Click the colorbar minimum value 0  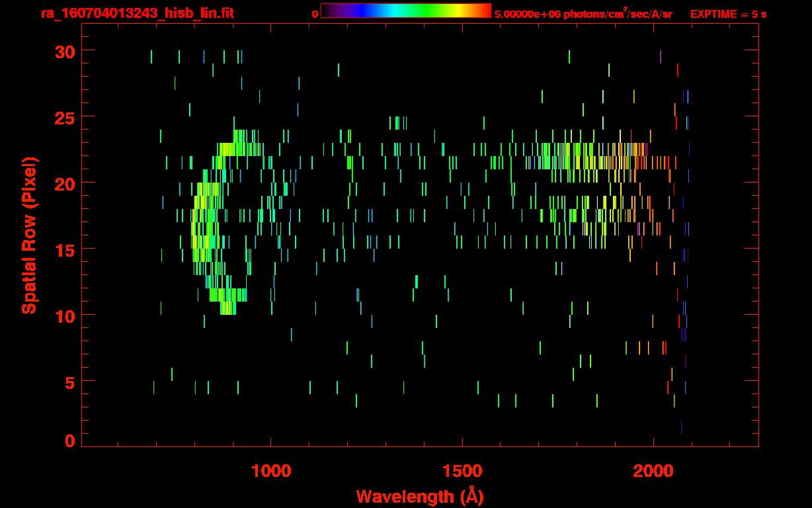[x=315, y=14]
